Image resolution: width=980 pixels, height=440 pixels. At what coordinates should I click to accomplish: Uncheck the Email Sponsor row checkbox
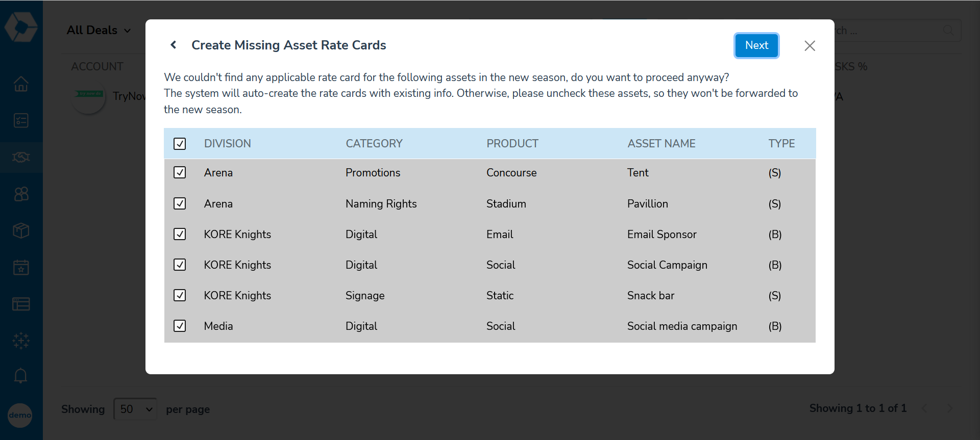pyautogui.click(x=180, y=234)
